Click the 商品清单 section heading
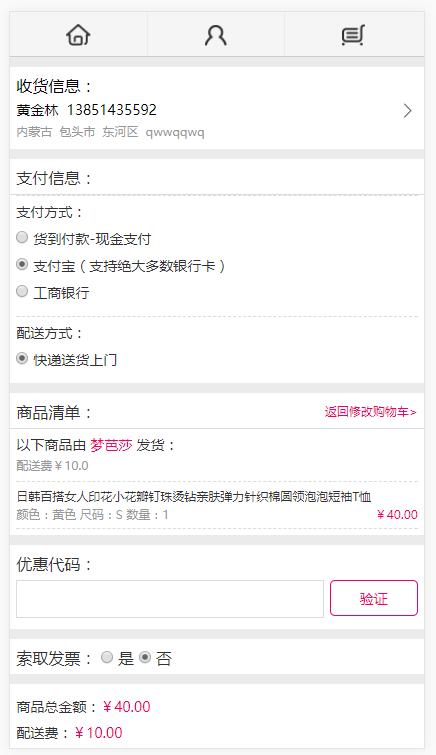The width and height of the screenshot is (436, 755). (x=54, y=413)
